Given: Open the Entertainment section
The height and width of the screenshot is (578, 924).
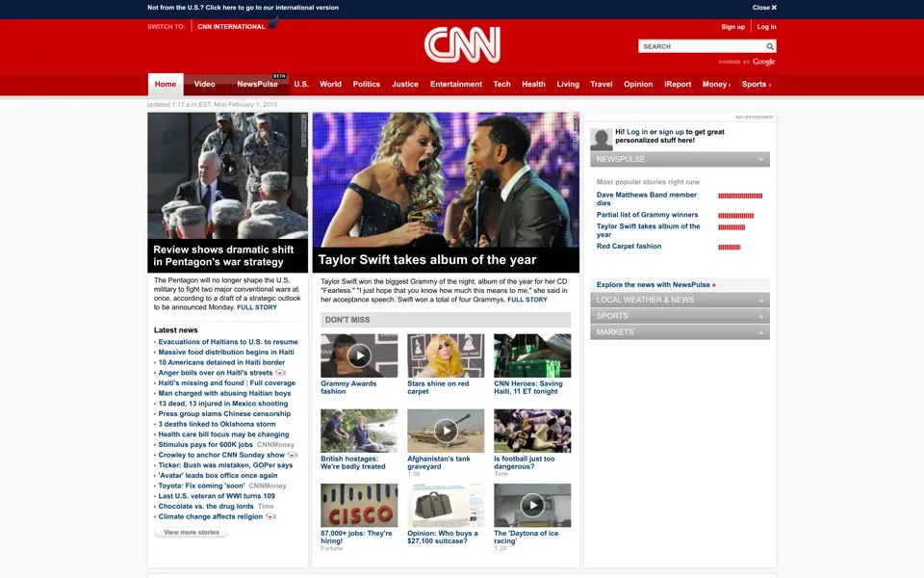Looking at the screenshot, I should click(456, 85).
